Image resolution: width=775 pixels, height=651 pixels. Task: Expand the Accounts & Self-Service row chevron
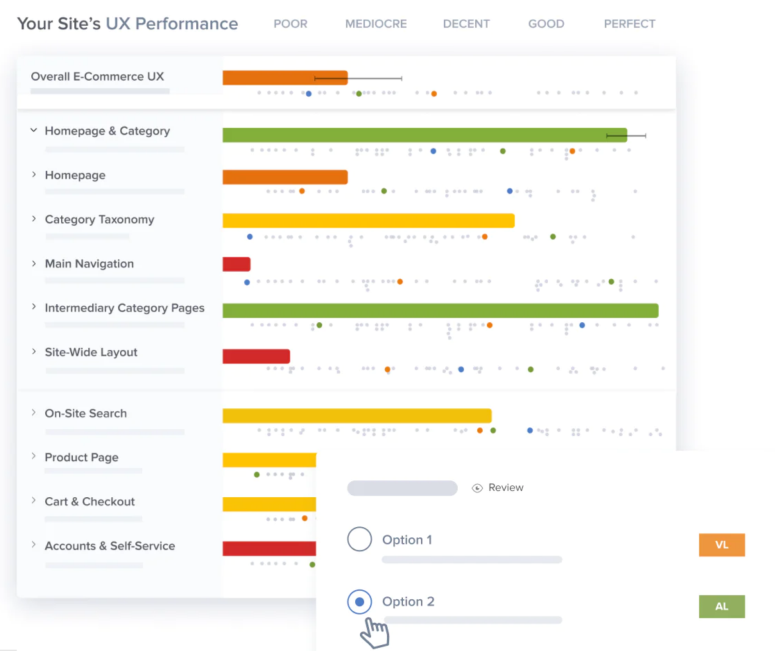[x=33, y=546]
